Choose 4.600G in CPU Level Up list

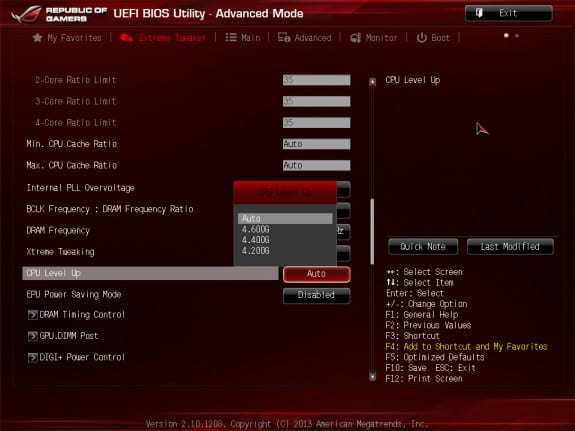[285, 230]
